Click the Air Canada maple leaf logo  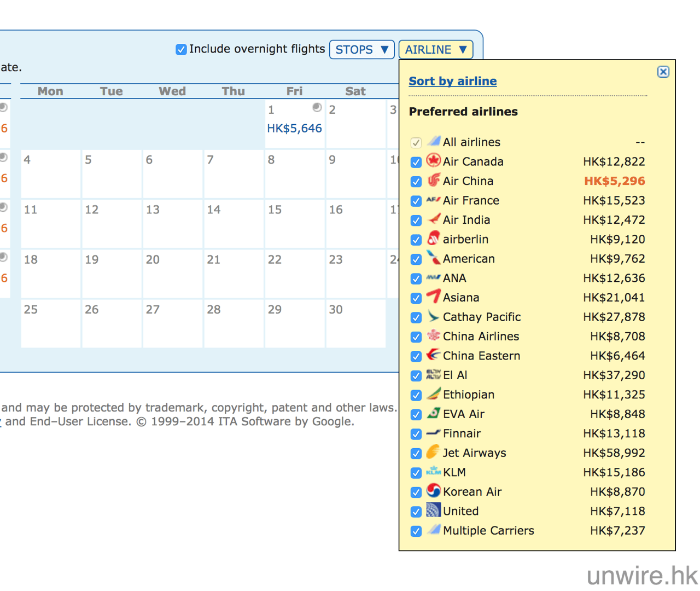(x=433, y=161)
